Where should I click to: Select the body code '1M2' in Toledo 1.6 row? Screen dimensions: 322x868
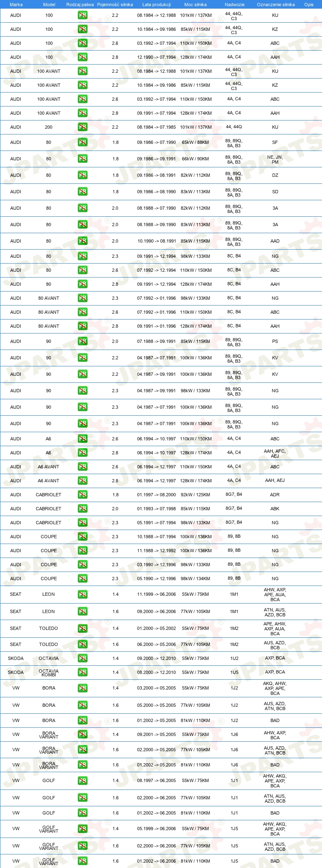234,644
